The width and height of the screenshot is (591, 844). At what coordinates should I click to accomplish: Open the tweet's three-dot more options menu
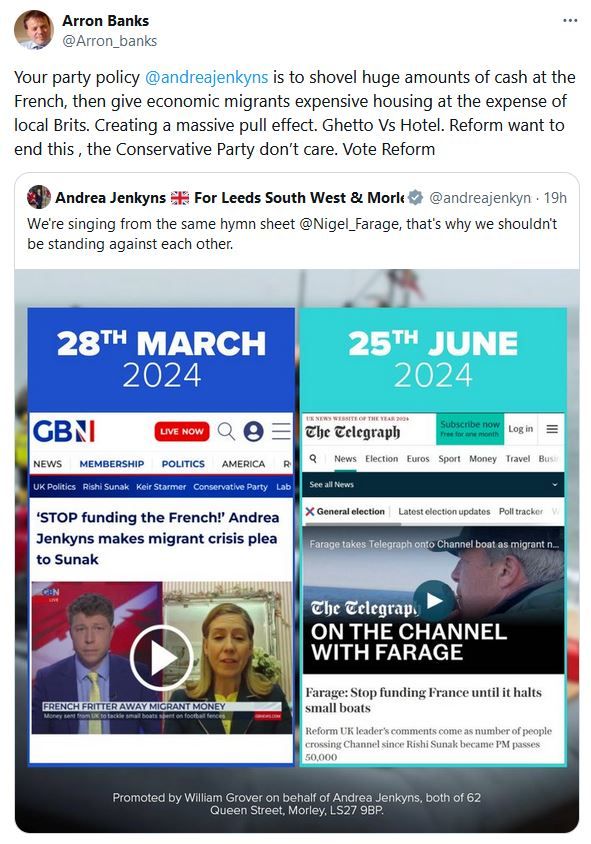pyautogui.click(x=570, y=21)
